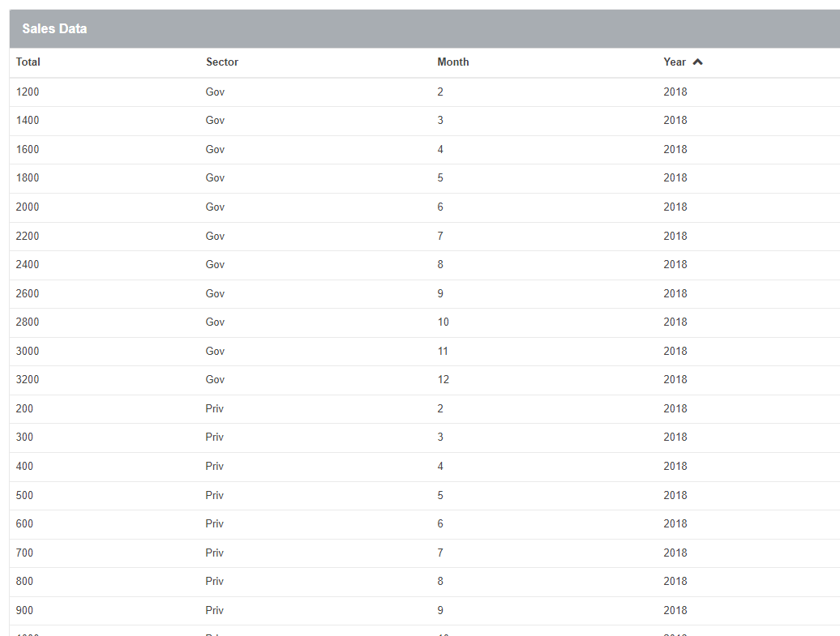Select the Gov row with total 1400
This screenshot has width=840, height=636.
click(28, 121)
